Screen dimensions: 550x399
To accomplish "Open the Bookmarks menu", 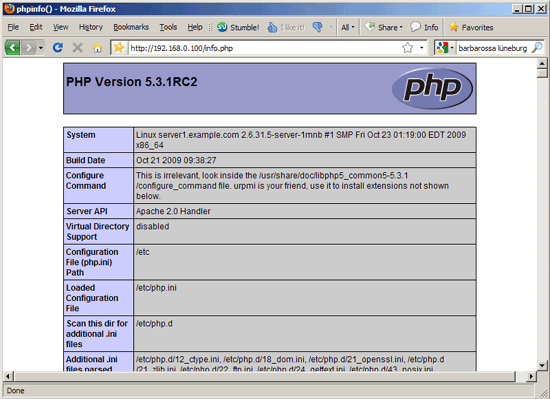I will pyautogui.click(x=131, y=27).
